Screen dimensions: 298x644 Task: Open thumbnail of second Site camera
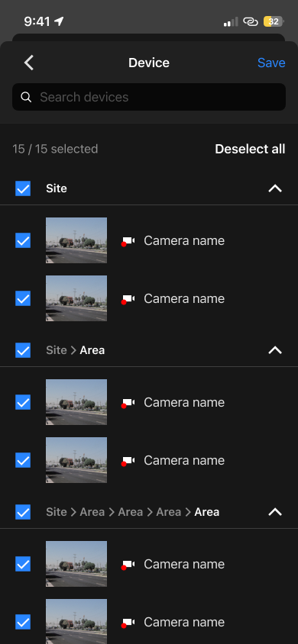[x=76, y=298]
